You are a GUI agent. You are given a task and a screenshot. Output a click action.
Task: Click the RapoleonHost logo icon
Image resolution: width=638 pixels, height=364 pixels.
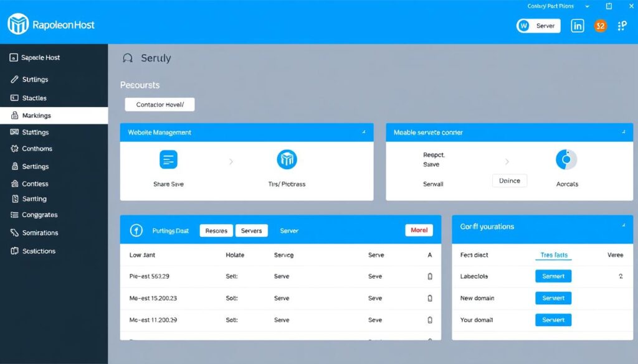18,24
